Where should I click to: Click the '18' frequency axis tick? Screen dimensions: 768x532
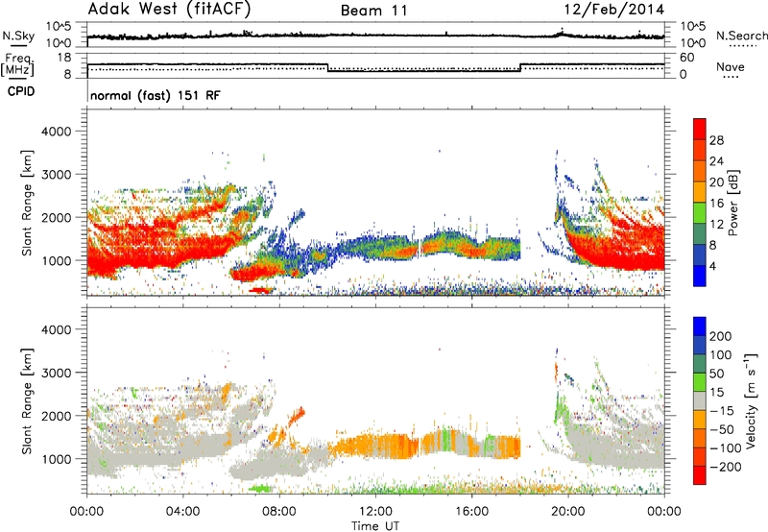tap(65, 58)
